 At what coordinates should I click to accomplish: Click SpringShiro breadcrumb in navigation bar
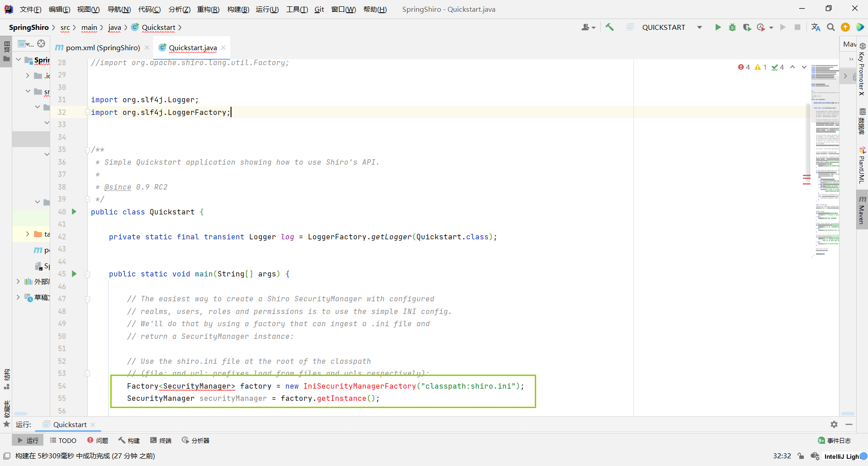point(28,28)
